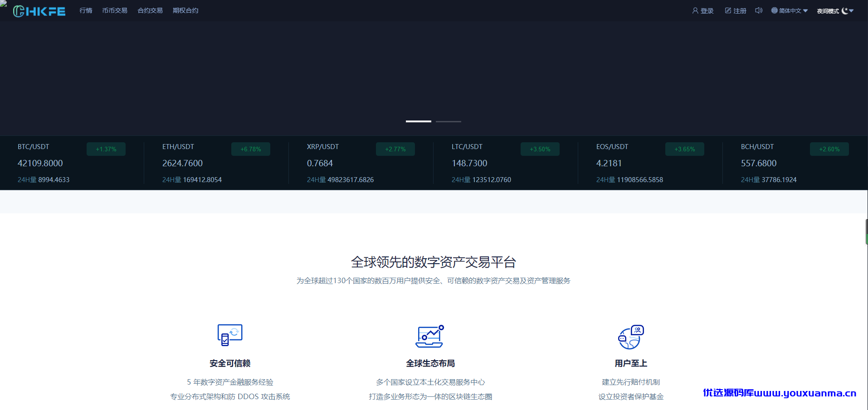Viewport: 868px width, 410px height.
Task: Click the EOS/USDT pair name
Action: pos(612,147)
